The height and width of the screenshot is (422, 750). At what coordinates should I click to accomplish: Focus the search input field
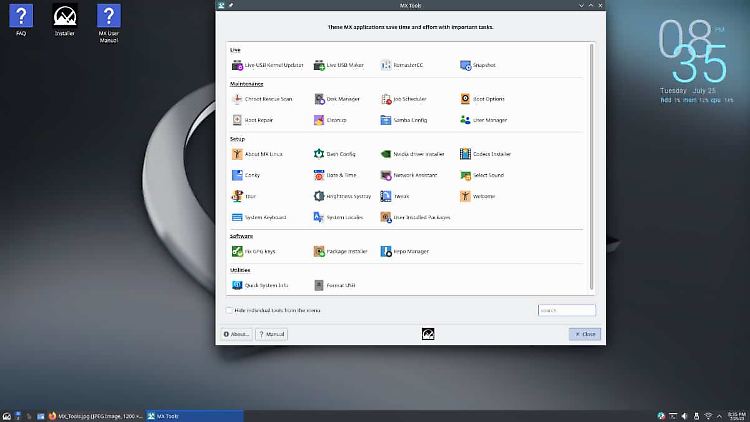(566, 310)
